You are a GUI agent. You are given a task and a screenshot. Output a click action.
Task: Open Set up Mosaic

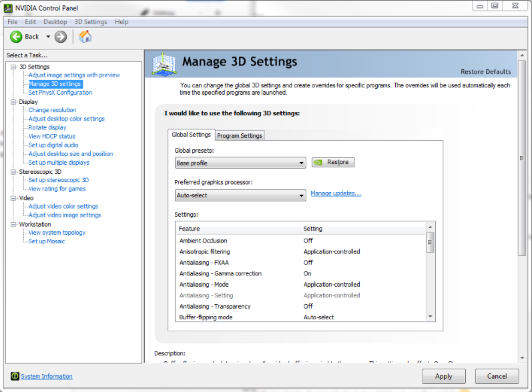point(47,241)
